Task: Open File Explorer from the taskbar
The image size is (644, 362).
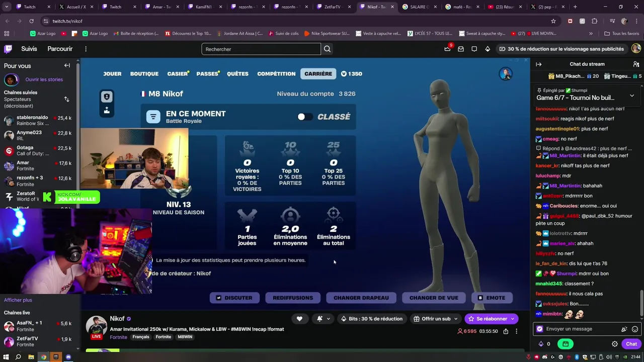Action: pyautogui.click(x=31, y=357)
